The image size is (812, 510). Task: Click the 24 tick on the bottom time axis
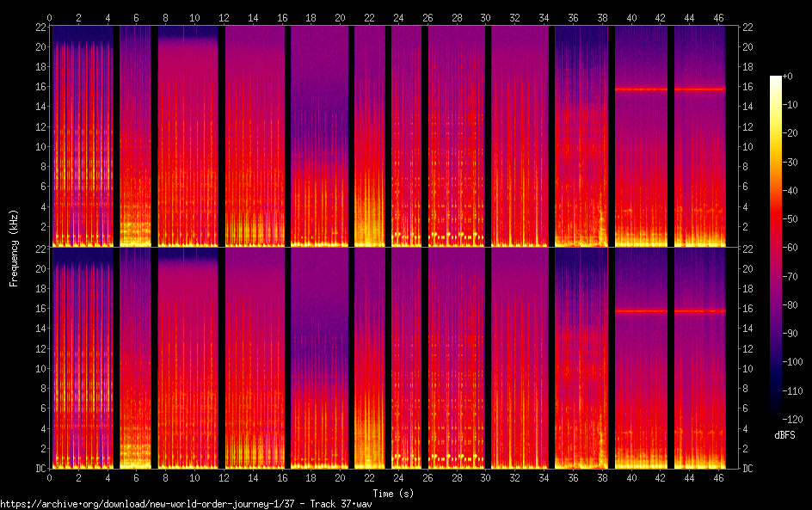click(398, 477)
